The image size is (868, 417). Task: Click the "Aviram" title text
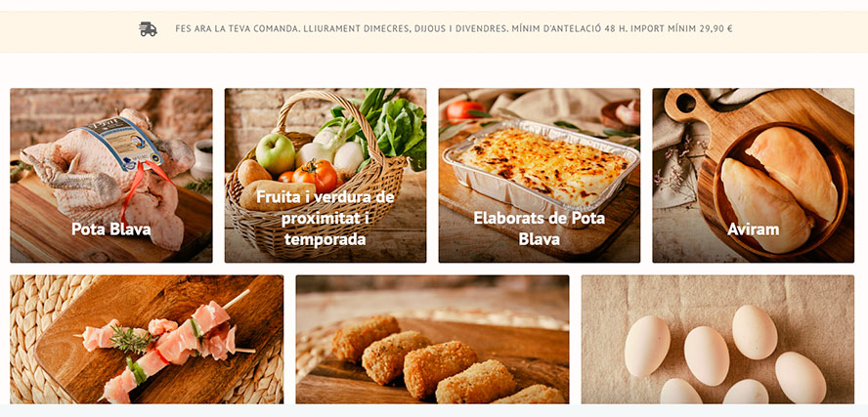(x=754, y=229)
